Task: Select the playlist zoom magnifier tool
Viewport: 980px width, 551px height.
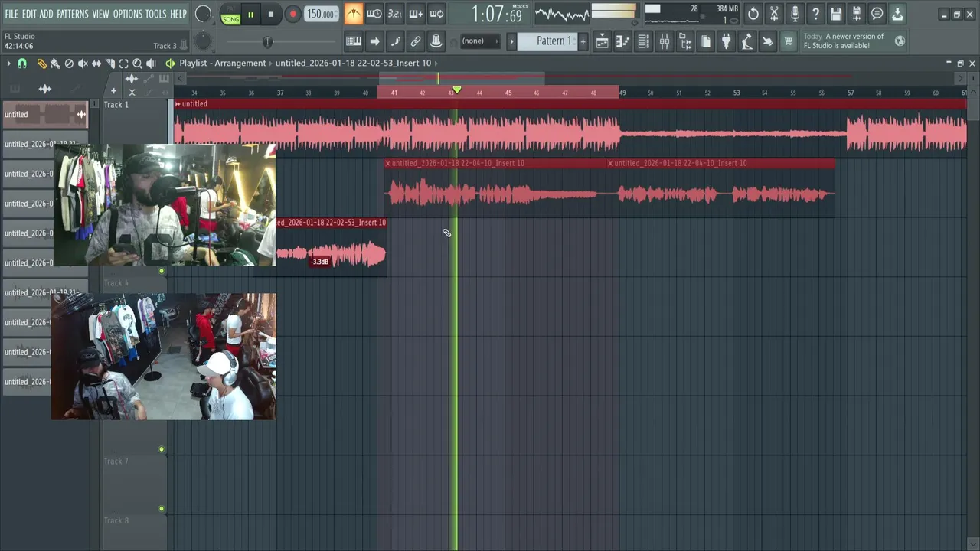Action: (138, 64)
